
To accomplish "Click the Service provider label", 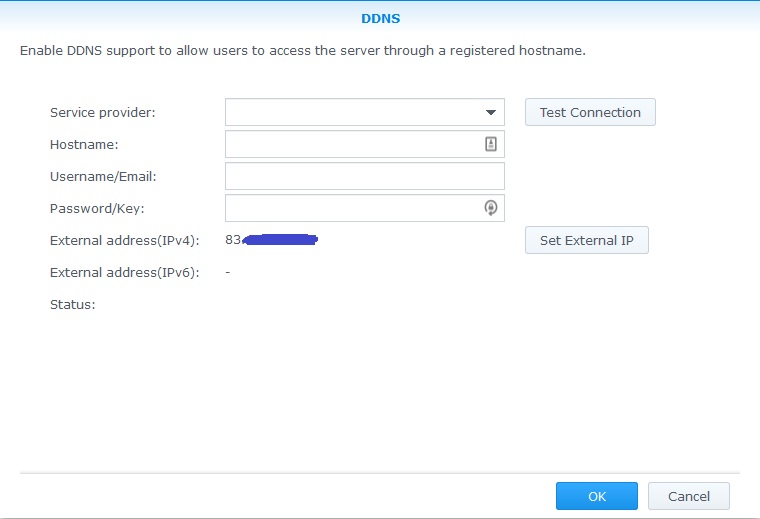I will click(x=102, y=113).
